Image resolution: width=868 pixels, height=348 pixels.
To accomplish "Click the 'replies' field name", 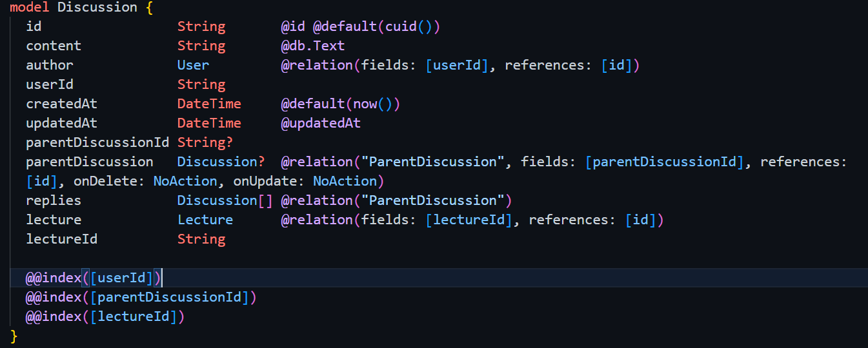I will coord(54,200).
